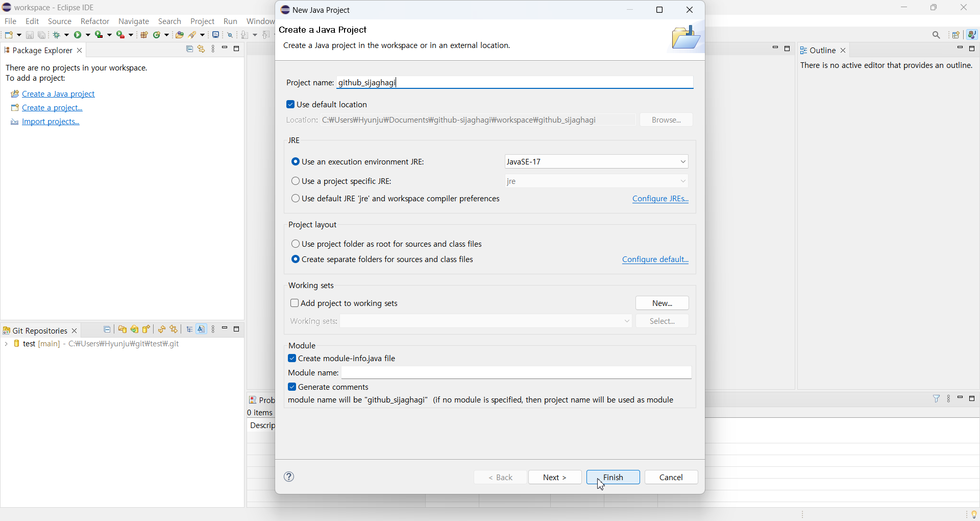Image resolution: width=980 pixels, height=521 pixels.
Task: Add an existing local Git repository
Action: tap(122, 330)
